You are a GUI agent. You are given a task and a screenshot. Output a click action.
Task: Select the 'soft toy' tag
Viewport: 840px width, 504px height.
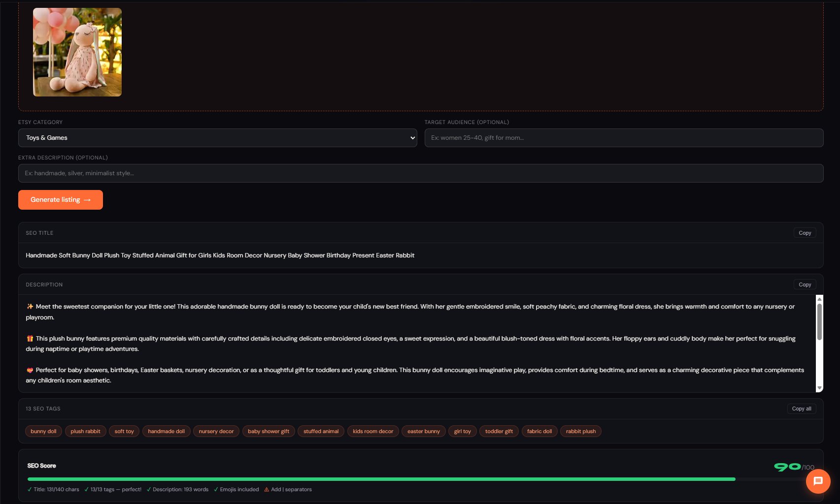point(124,431)
